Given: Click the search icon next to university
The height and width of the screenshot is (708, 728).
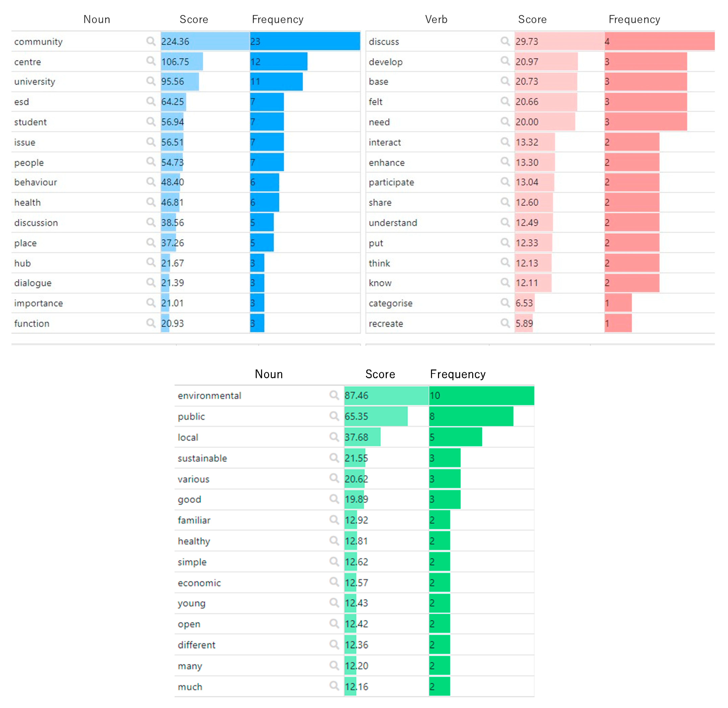Looking at the screenshot, I should (x=150, y=81).
